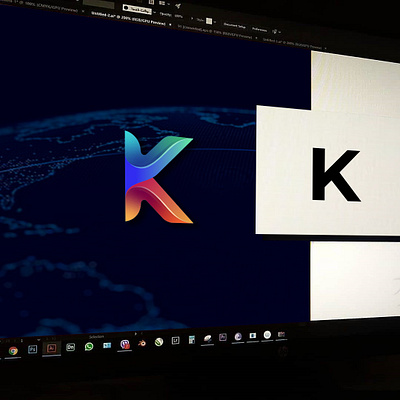Open Photoshop from the taskbar

[32, 349]
